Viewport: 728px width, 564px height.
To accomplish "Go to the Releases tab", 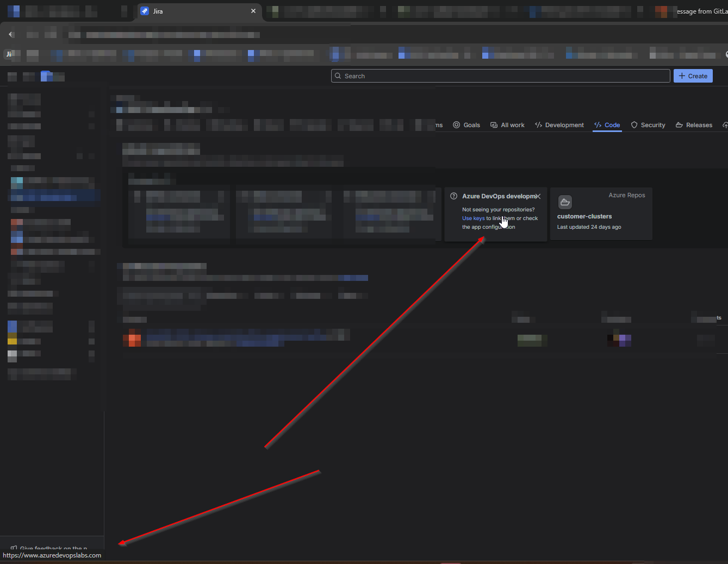I will pyautogui.click(x=694, y=125).
